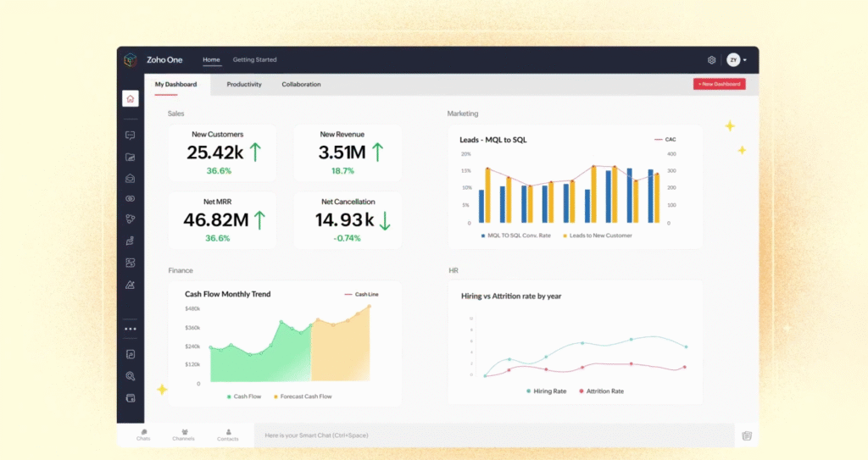Toggle the Forecast Cash Flow legend series
This screenshot has width=868, height=460.
[302, 396]
